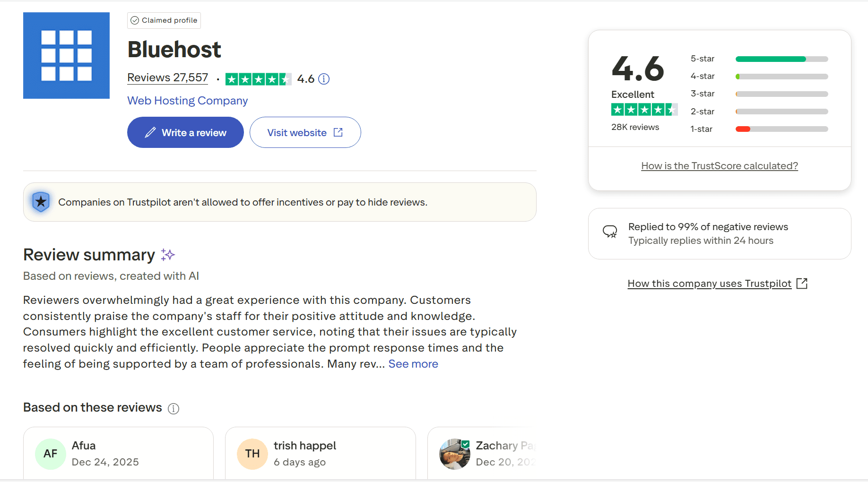Click the Trustpilot shield icon in the incentives banner

(x=41, y=202)
